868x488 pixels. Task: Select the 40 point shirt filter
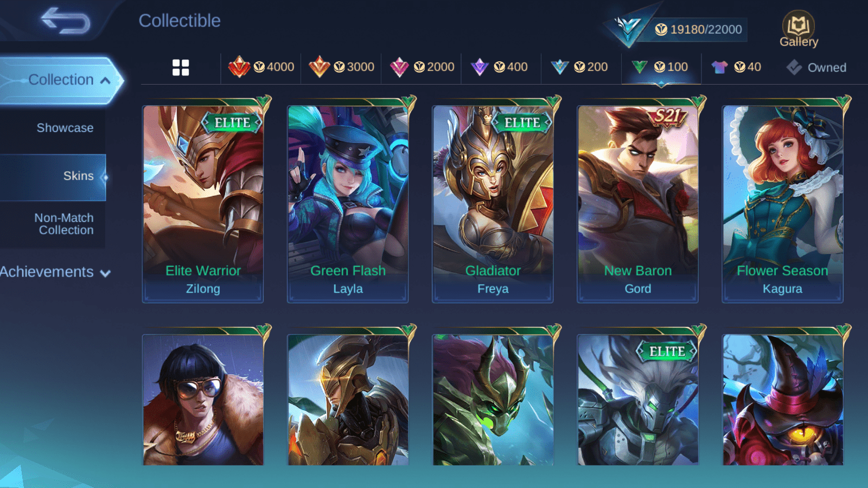(x=736, y=67)
